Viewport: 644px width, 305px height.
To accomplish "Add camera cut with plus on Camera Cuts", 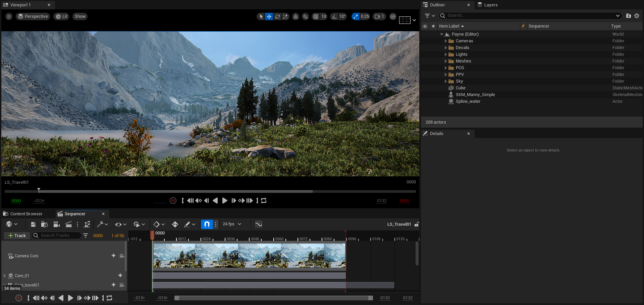I will 113,256.
